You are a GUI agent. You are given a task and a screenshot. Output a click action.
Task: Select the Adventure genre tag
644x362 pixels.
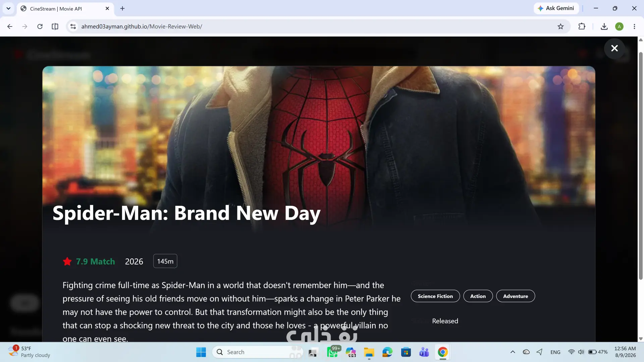(516, 296)
